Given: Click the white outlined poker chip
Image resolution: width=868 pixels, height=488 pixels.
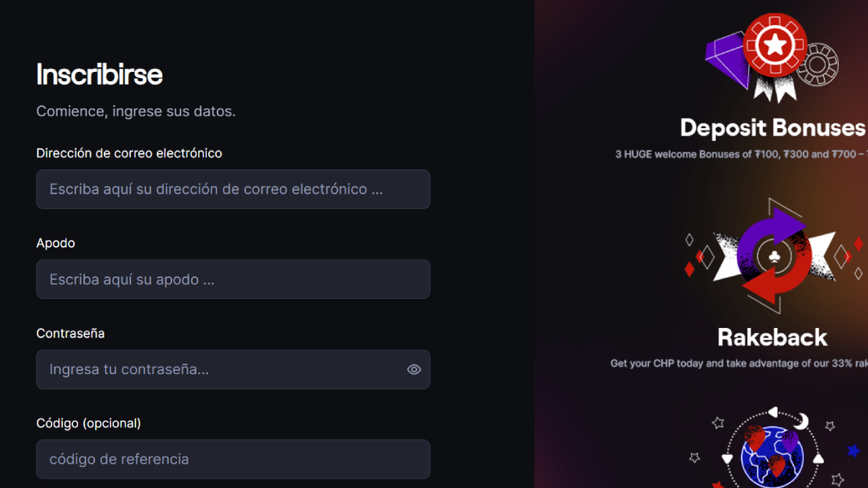Looking at the screenshot, I should [818, 64].
